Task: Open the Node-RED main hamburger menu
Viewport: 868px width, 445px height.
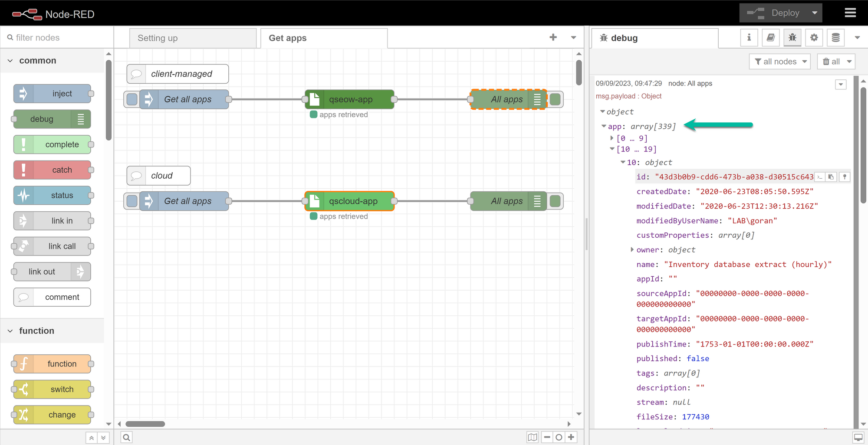Action: [x=850, y=13]
